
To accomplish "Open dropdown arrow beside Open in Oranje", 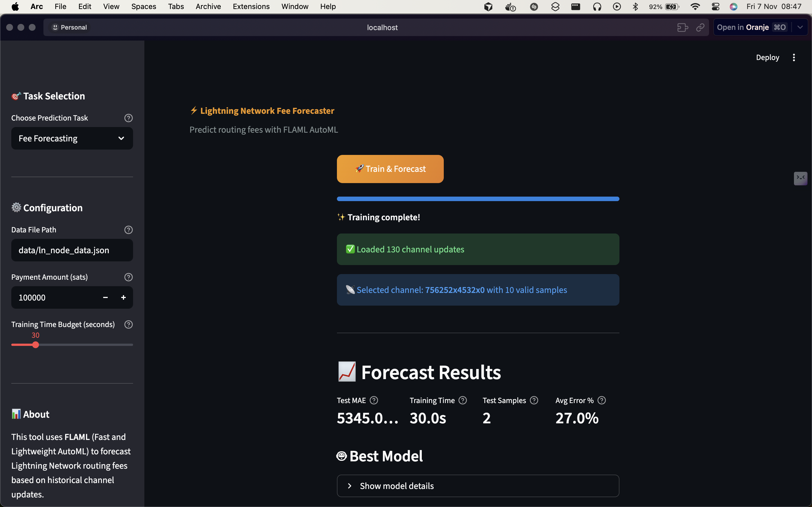I will pyautogui.click(x=800, y=28).
